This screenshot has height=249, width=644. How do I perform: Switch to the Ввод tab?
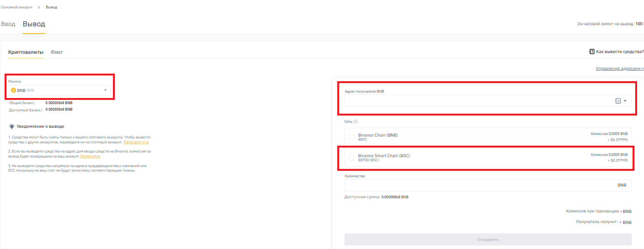(x=8, y=24)
